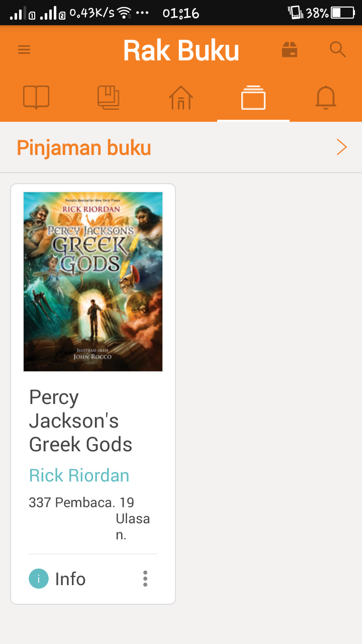Image resolution: width=362 pixels, height=644 pixels.
Task: Open the Percy Jackson's Greek Gods cover
Action: [93, 282]
